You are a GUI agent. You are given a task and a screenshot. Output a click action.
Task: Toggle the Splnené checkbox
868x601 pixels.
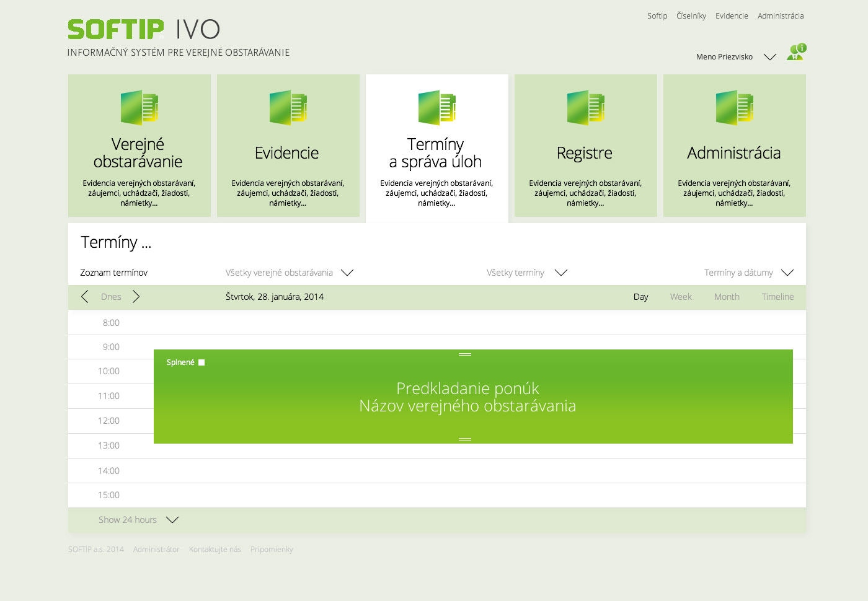201,362
